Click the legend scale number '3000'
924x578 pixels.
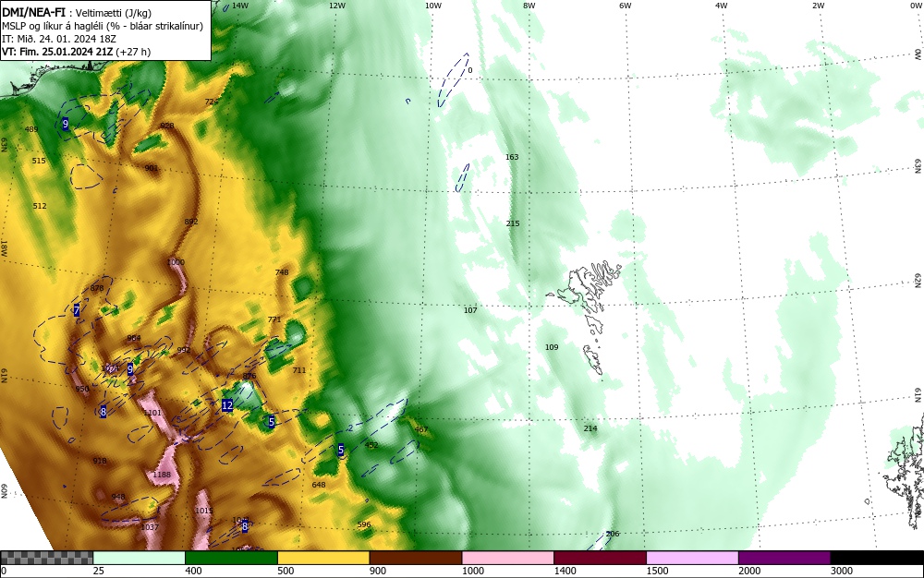point(842,571)
